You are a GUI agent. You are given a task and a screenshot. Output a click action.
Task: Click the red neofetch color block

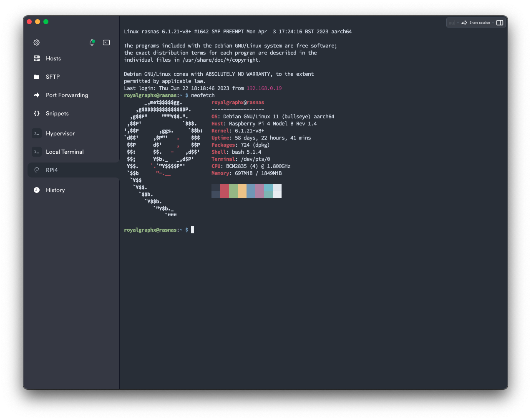click(224, 191)
